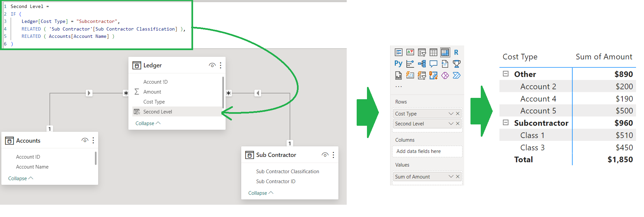
Task: Select the Paginated report visual icon
Action: pos(399,75)
